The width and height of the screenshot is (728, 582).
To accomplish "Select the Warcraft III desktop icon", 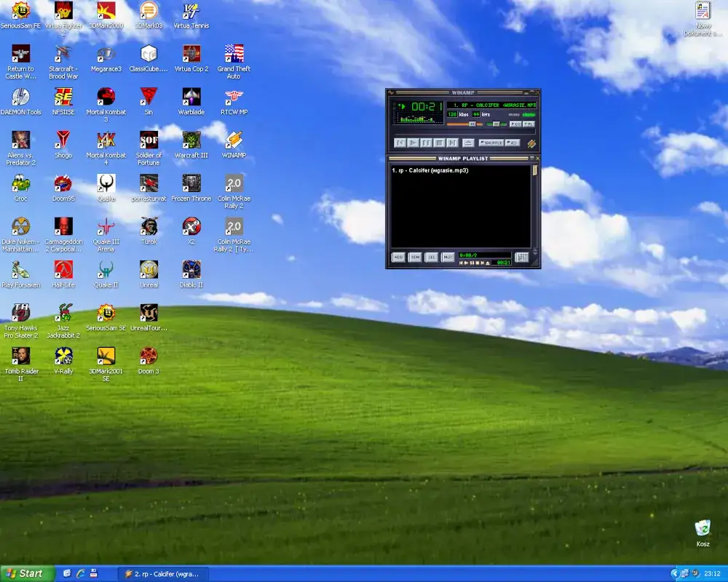I will coord(191,140).
